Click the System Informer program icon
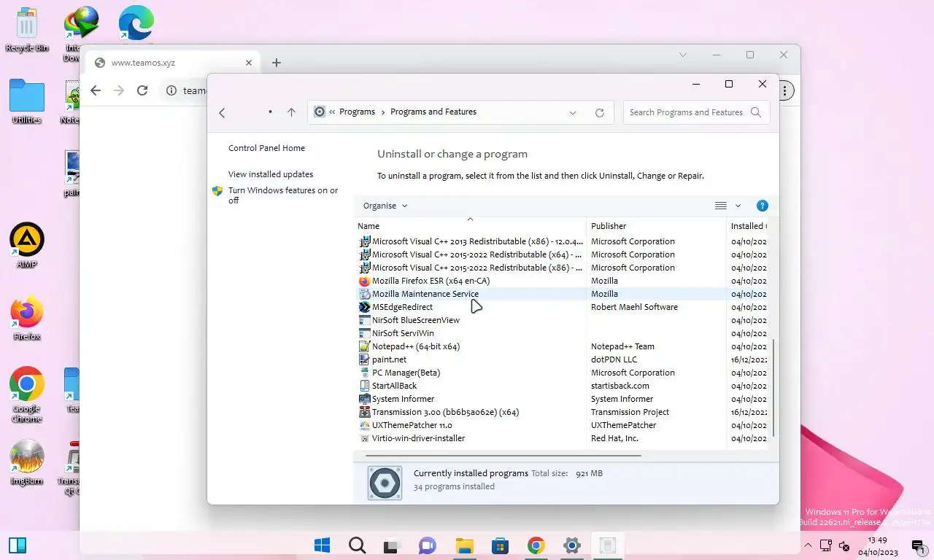The height and width of the screenshot is (560, 934). click(365, 399)
